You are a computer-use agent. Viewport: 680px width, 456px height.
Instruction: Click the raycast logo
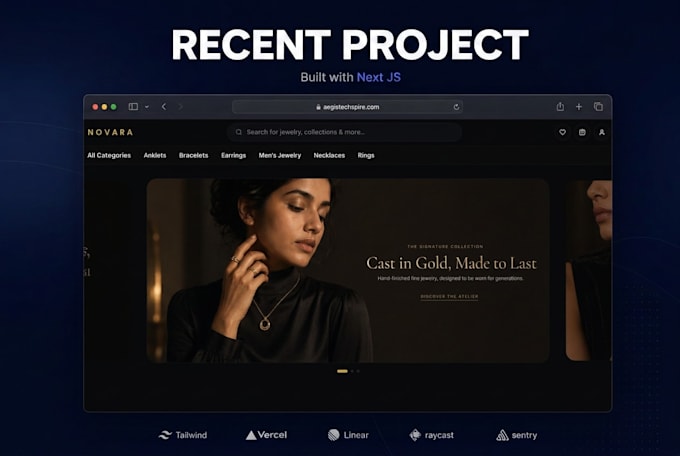[432, 435]
